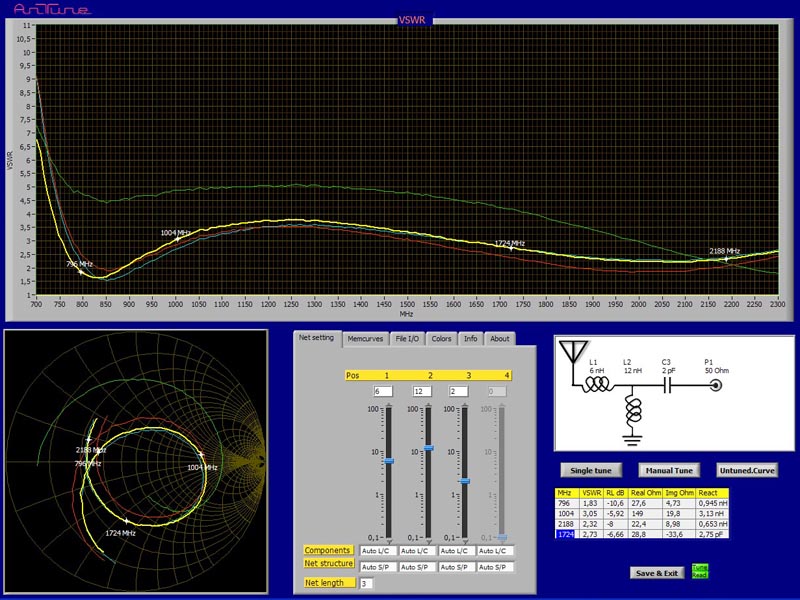Viewport: 800px width, 600px height.
Task: Click the position 2 value field showing 12
Action: coord(422,391)
